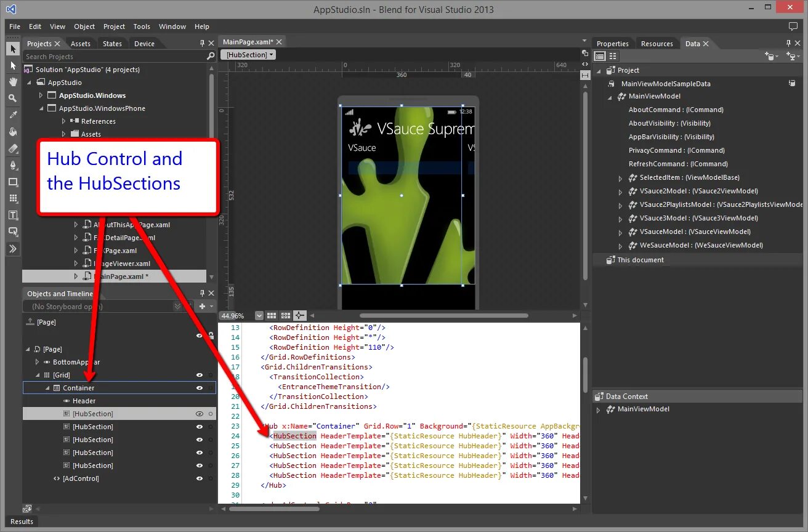Click the sample data icon beside MainViewModelSampleData

(x=793, y=83)
